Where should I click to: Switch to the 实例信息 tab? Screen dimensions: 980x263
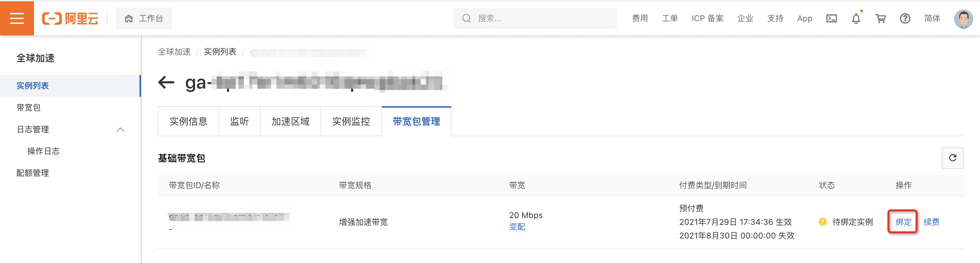[188, 121]
